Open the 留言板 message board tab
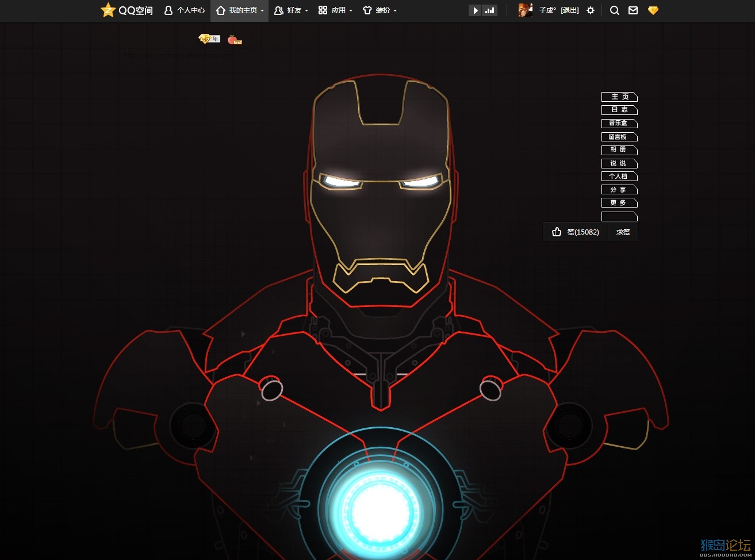The height and width of the screenshot is (560, 755). [619, 137]
